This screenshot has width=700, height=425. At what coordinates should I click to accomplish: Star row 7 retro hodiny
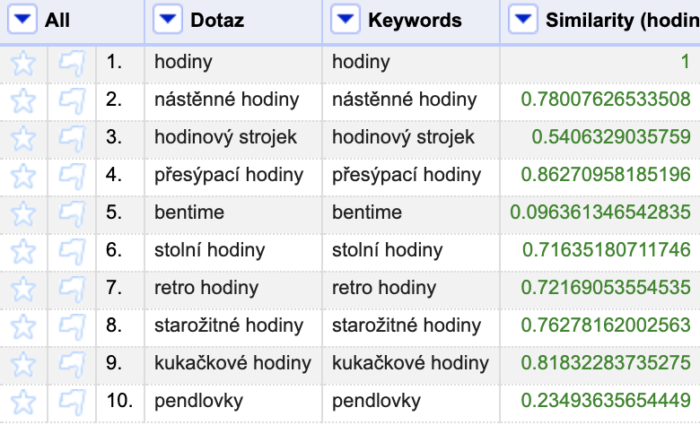[23, 288]
